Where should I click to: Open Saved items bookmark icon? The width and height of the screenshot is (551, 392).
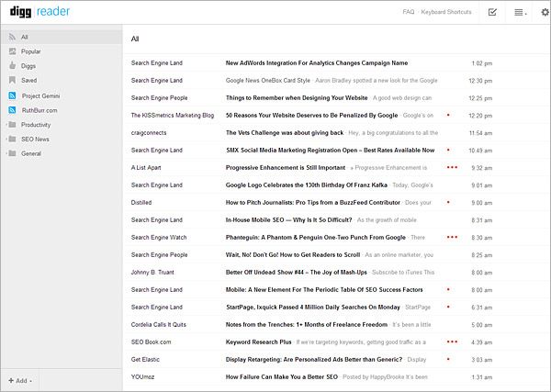(x=10, y=81)
